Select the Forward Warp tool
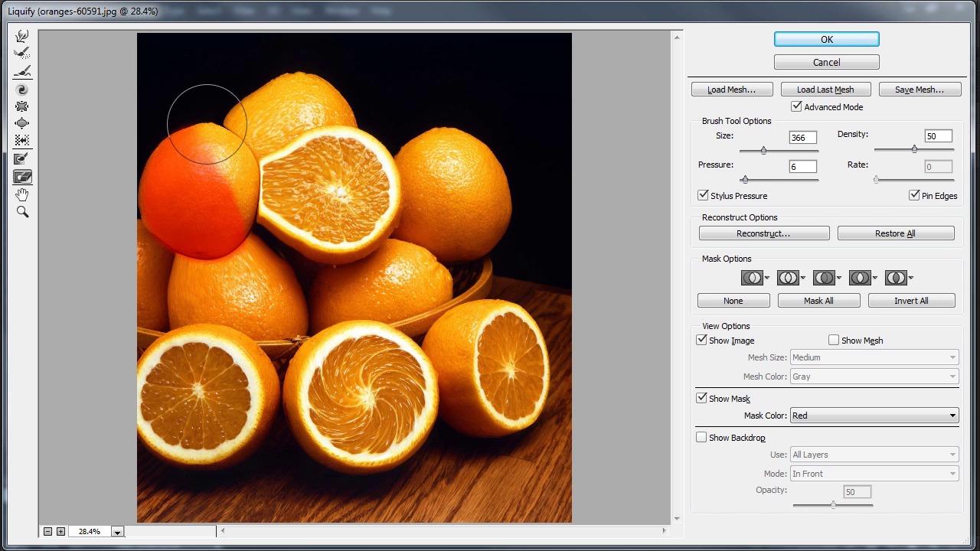 pyautogui.click(x=22, y=36)
